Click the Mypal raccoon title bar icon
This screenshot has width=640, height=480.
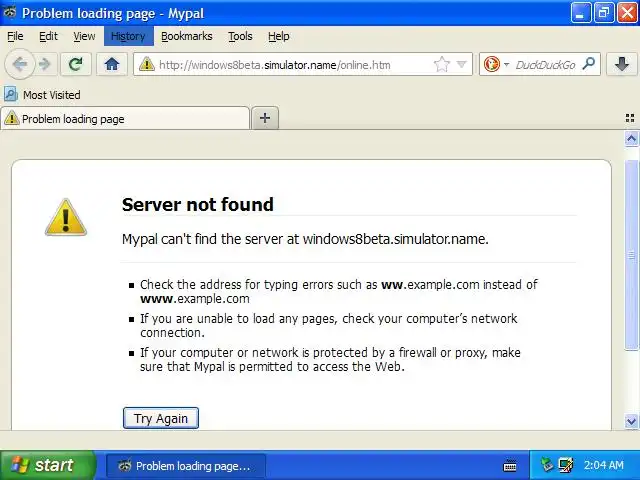[x=9, y=12]
